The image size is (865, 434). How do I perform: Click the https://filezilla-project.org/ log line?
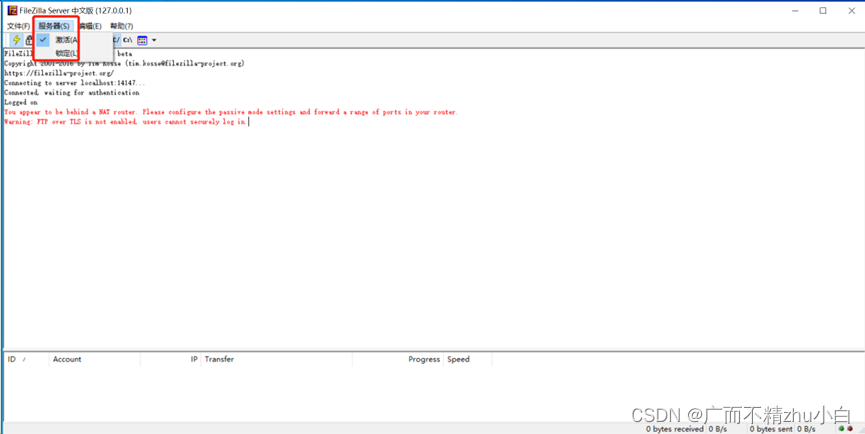60,73
